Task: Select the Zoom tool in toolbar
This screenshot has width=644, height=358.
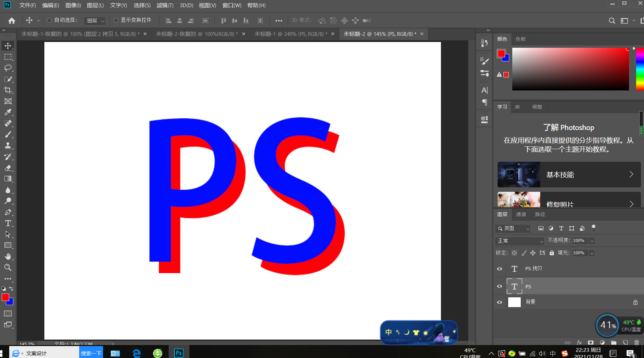Action: [x=8, y=268]
